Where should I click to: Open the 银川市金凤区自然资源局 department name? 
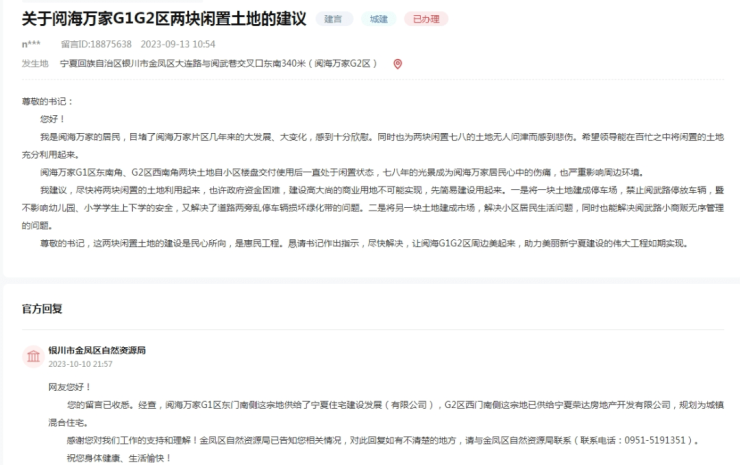click(97, 351)
